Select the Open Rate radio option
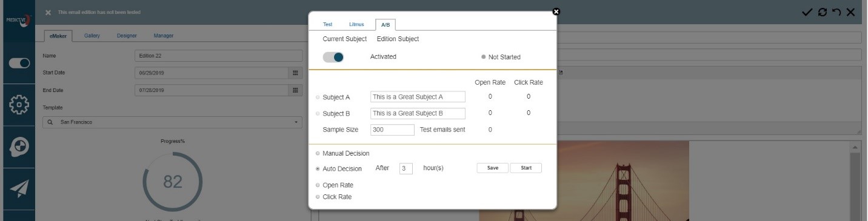 318,185
